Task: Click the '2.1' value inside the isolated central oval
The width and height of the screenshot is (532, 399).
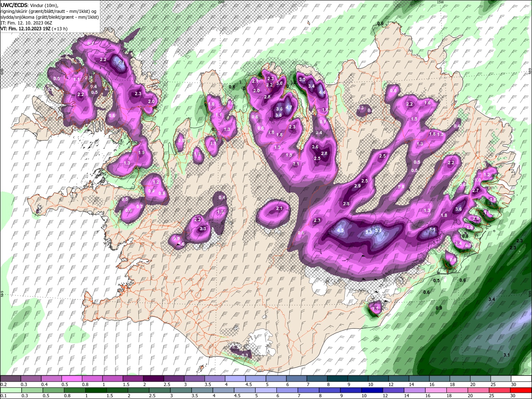Action: (279, 208)
